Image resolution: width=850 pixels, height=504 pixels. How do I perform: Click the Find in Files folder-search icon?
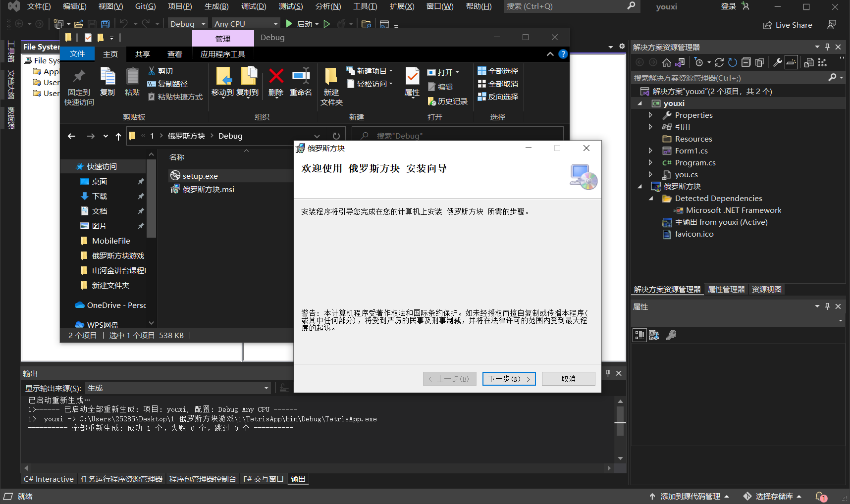(x=366, y=24)
